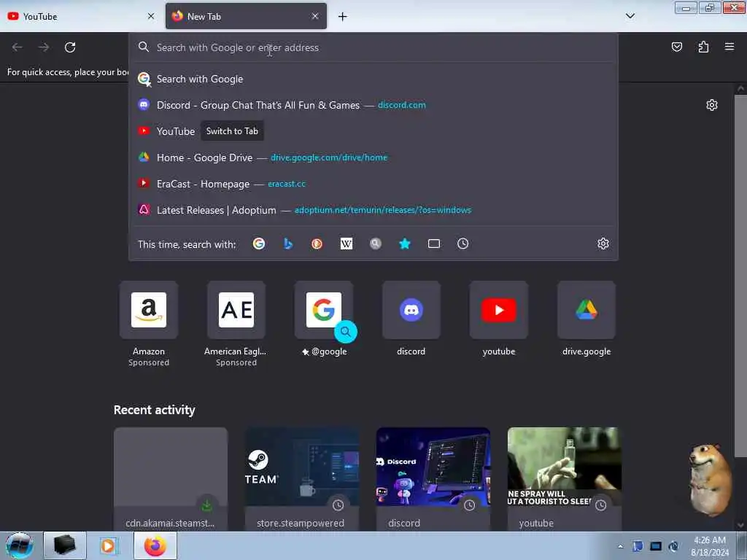Show hidden system tray icons arrow
The height and width of the screenshot is (560, 747).
click(x=620, y=546)
